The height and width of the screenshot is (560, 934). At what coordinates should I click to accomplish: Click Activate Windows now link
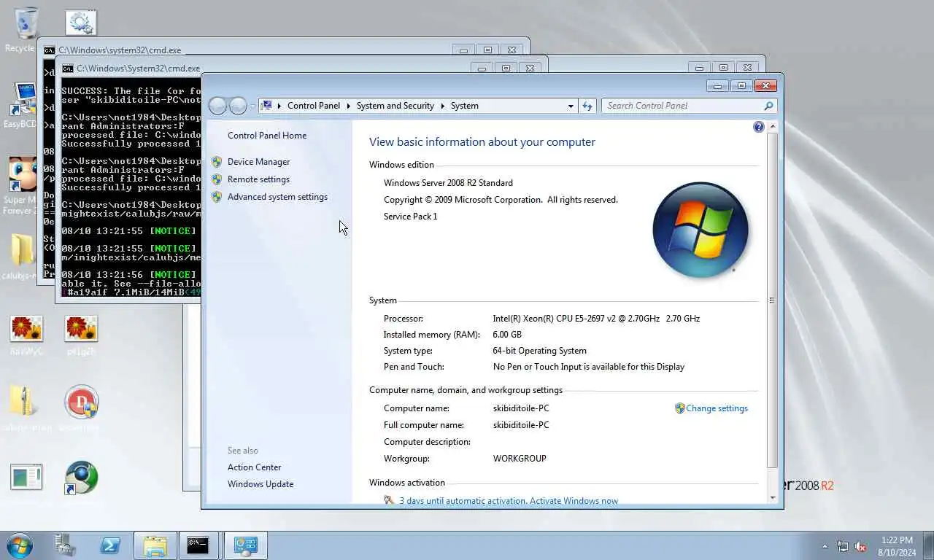point(574,501)
